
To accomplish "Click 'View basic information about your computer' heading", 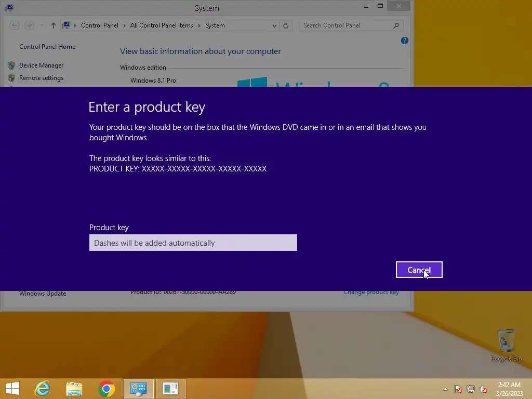I will click(x=201, y=51).
